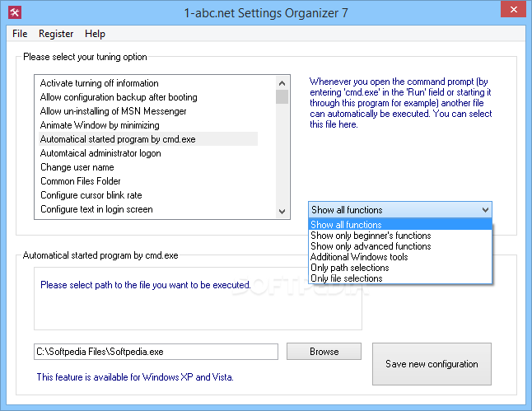Screen dimensions: 532x411
Task: Choose 'Show only advanced functions'
Action: point(400,246)
